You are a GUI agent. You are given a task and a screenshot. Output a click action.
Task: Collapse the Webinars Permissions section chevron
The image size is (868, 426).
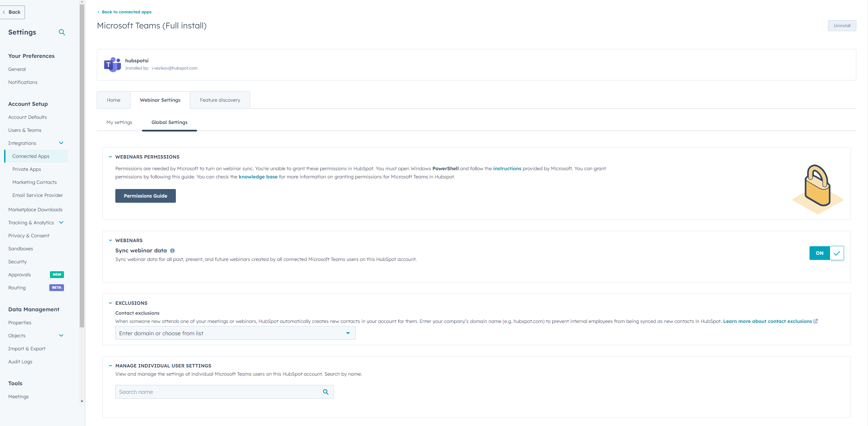(111, 157)
